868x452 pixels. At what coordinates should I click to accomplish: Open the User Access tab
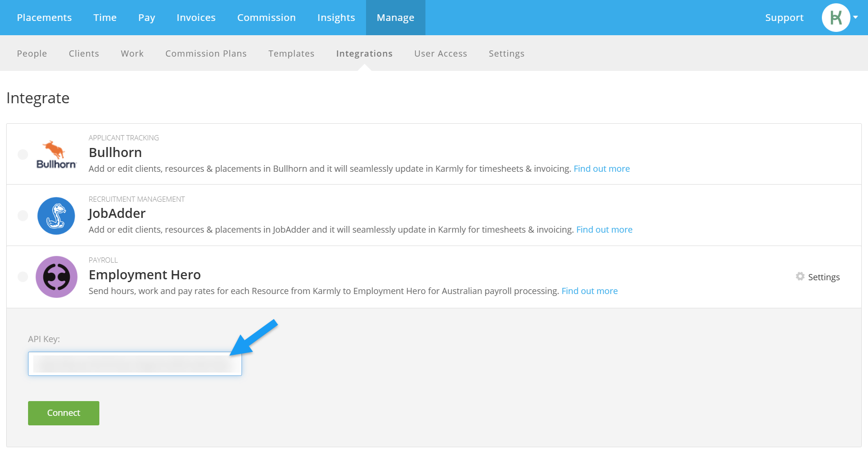click(x=441, y=53)
